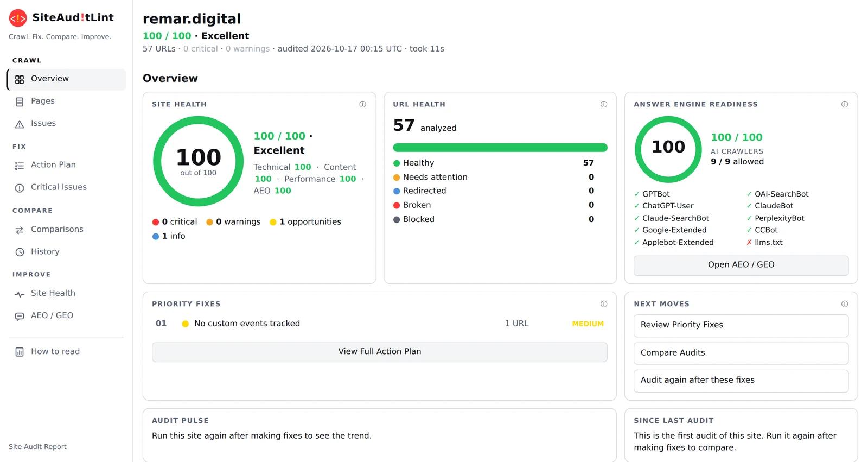Click the Compare Audits button

741,353
